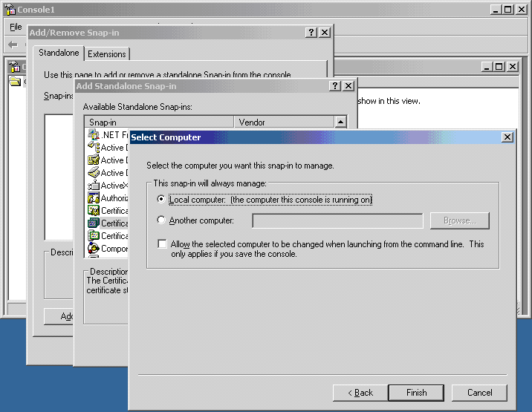Image resolution: width=532 pixels, height=412 pixels.
Task: Go back with the Back button
Action: pyautogui.click(x=360, y=393)
